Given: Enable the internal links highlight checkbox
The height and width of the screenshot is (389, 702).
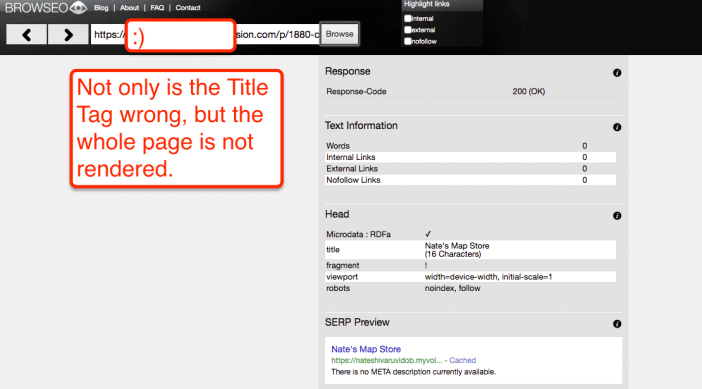Looking at the screenshot, I should tap(407, 18).
